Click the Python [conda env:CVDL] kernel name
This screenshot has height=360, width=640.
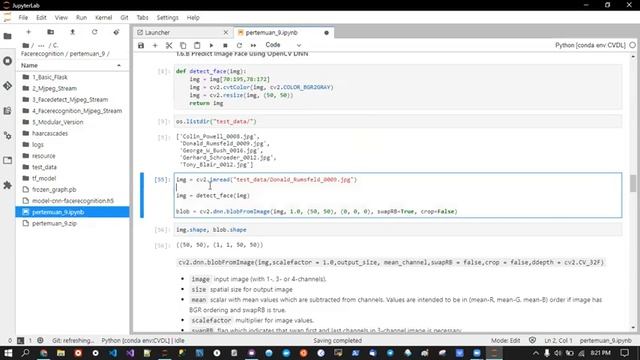click(590, 45)
